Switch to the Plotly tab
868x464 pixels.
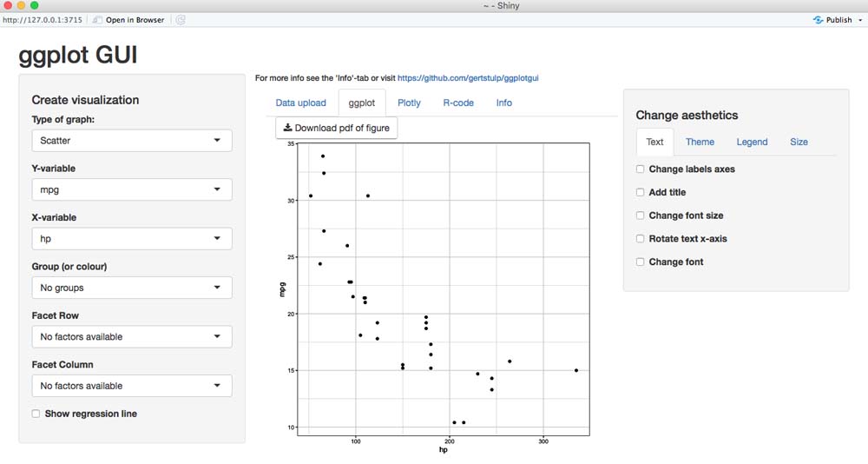409,103
